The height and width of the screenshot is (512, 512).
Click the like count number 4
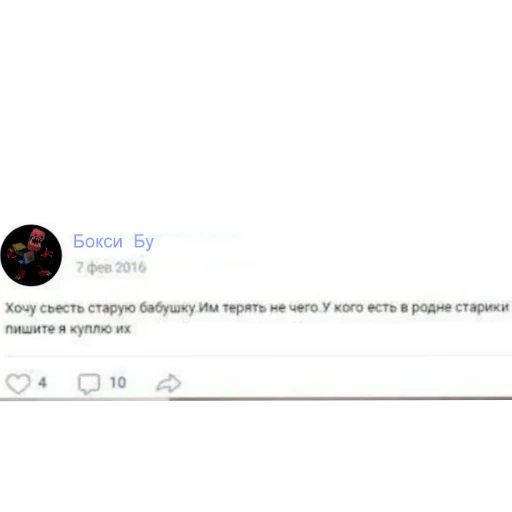pos(42,382)
